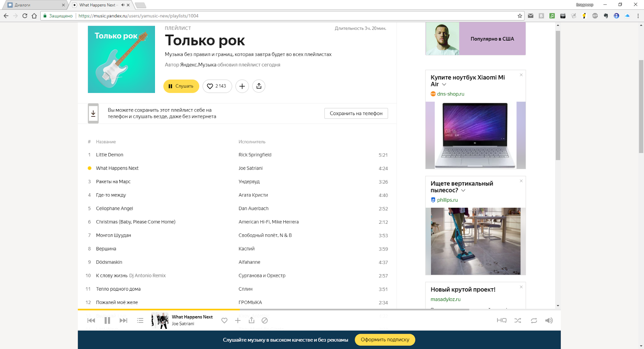Toggle HQ high quality audio
The width and height of the screenshot is (644, 349).
click(x=502, y=320)
